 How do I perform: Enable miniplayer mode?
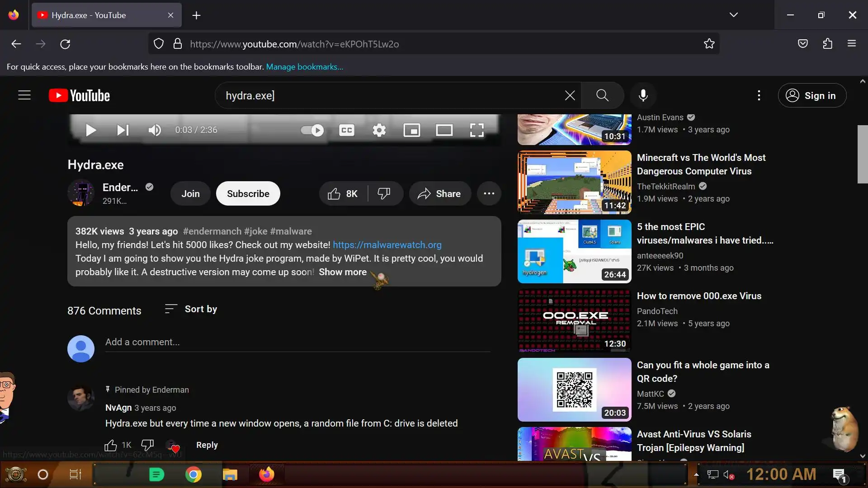coord(411,131)
